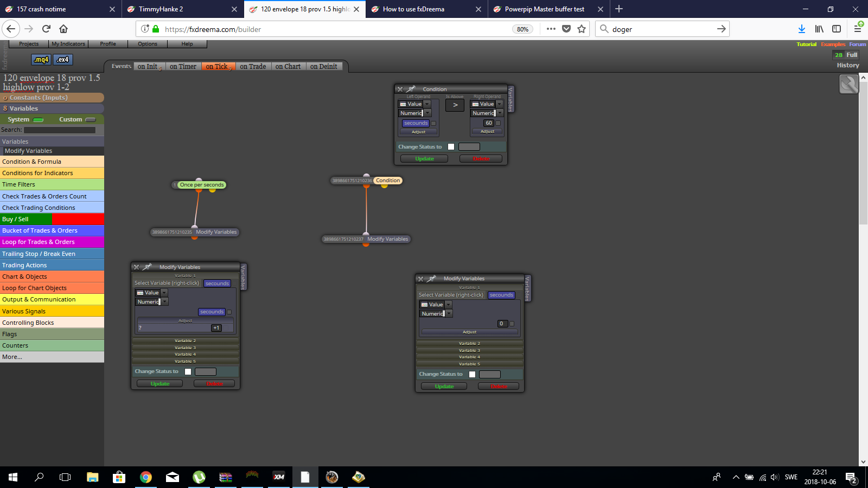
Task: Tick checkbox beside lower secounds value, left Modify panel
Action: coord(229,312)
